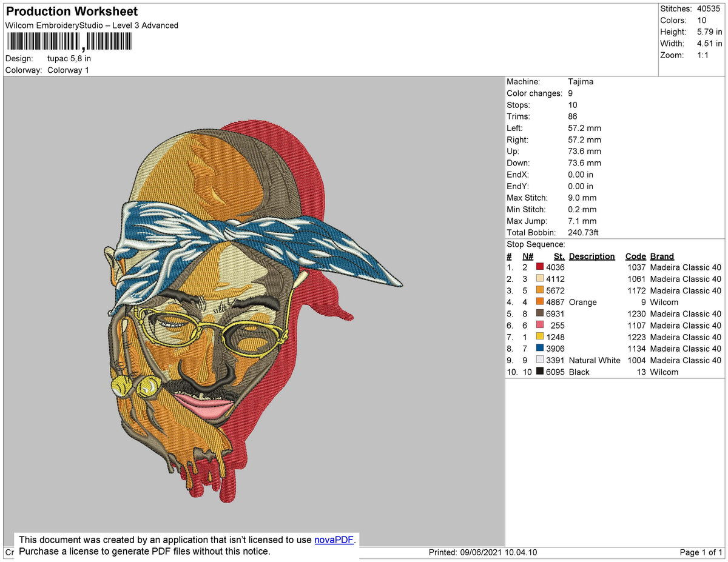Open the novaPDF license link
This screenshot has height=562, width=728.
(333, 540)
